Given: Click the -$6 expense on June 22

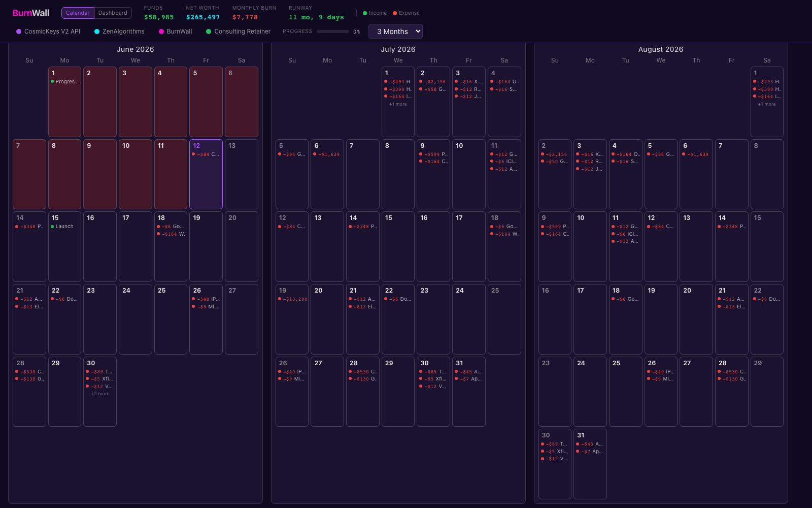Looking at the screenshot, I should (64, 299).
